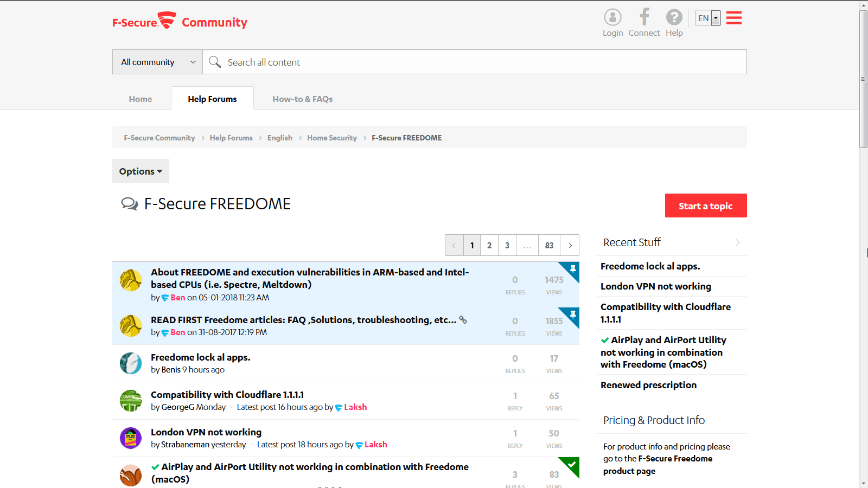868x488 pixels.
Task: Open London VPN not working topic in list
Action: pyautogui.click(x=206, y=432)
